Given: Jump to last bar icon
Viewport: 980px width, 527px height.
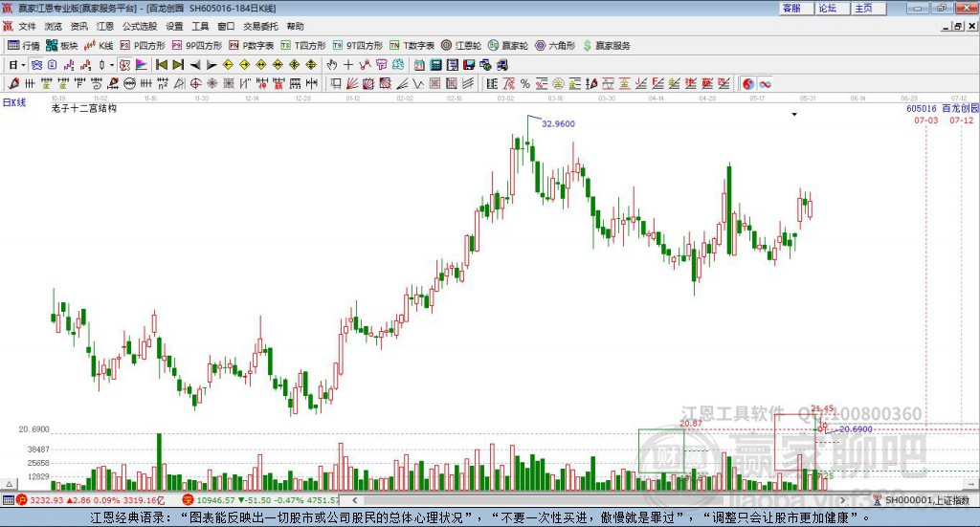Looking at the screenshot, I should [x=178, y=65].
